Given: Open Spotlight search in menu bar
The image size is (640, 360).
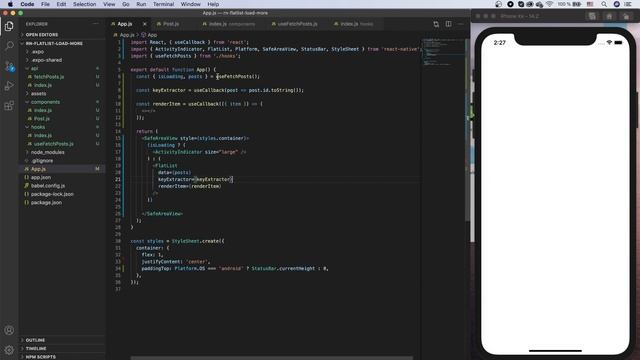Looking at the screenshot, I should tap(604, 4).
